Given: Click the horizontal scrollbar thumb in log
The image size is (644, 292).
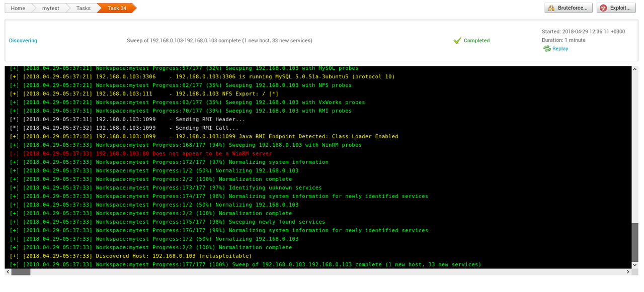Looking at the screenshot, I should (x=21, y=272).
